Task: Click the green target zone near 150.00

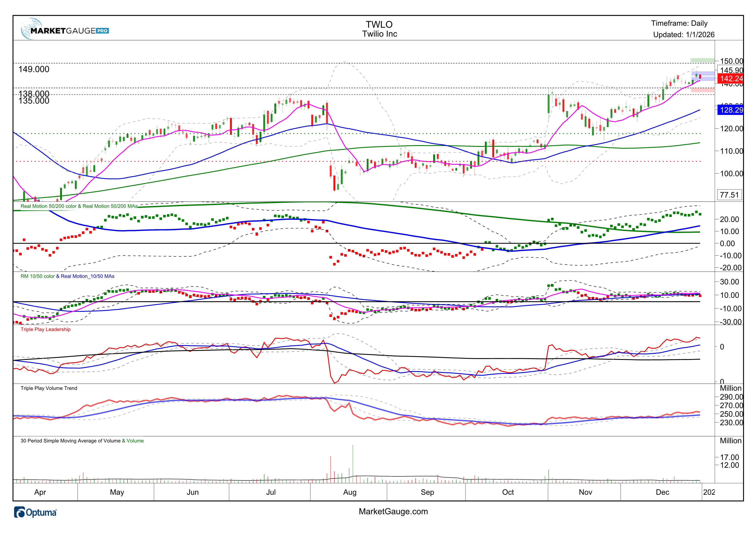Action: pos(702,60)
